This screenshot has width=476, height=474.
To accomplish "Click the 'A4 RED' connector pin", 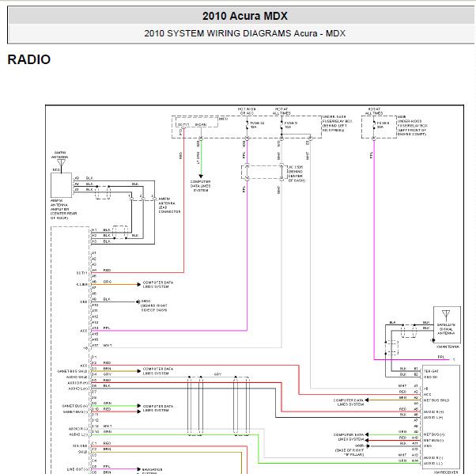I will point(101,270).
